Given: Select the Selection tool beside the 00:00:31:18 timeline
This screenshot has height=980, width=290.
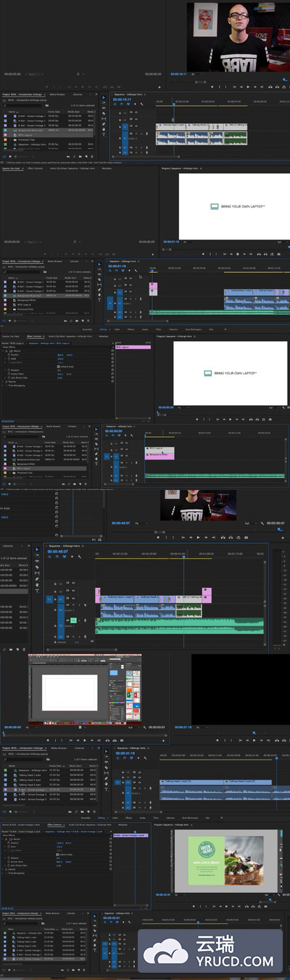Looking at the screenshot, I should click(x=106, y=751).
